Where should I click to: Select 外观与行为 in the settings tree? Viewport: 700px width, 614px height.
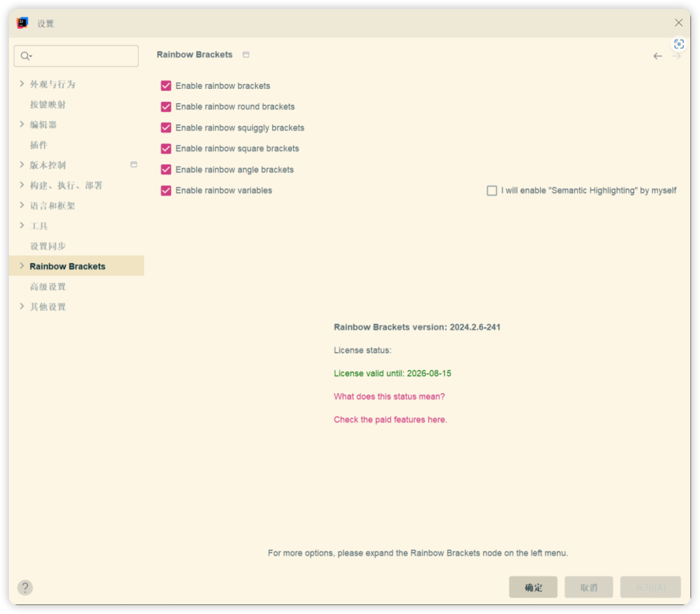[52, 84]
